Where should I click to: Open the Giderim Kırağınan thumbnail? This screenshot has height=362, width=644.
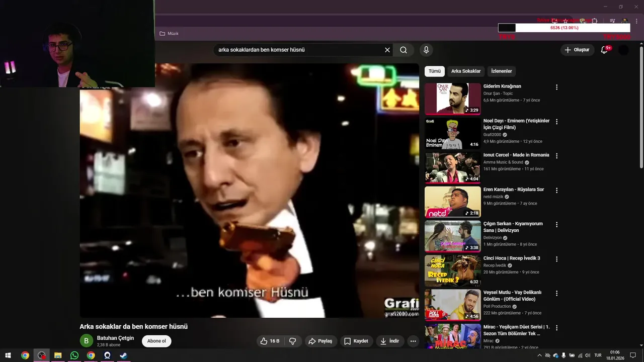[453, 99]
